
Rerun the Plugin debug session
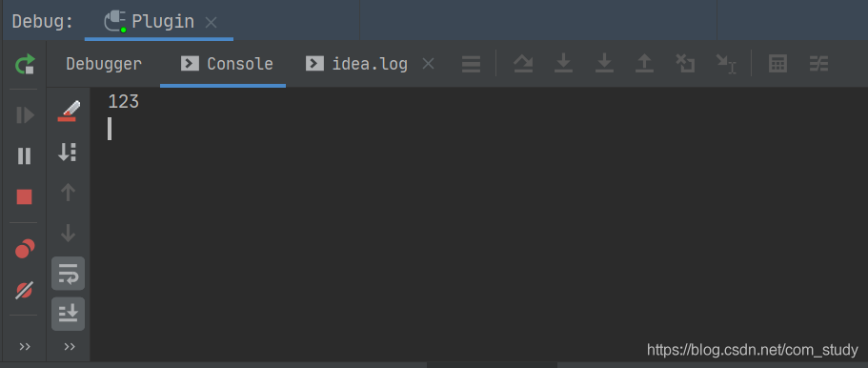(x=25, y=64)
